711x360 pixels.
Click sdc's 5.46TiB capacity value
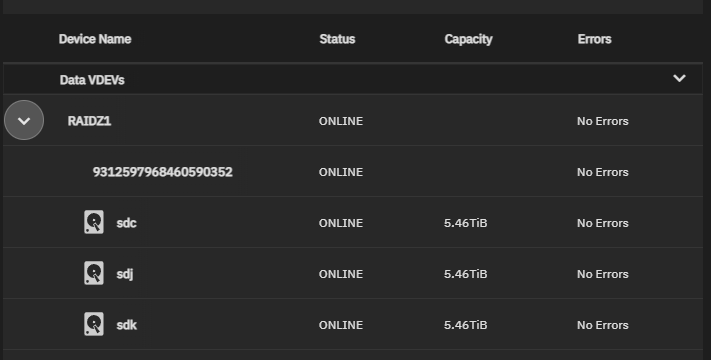coord(466,223)
